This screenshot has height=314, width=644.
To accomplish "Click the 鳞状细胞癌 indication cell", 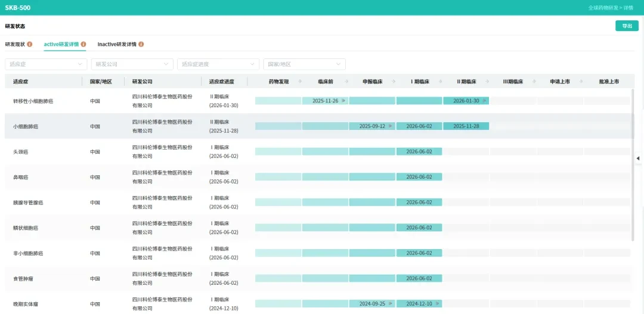I will click(26, 228).
